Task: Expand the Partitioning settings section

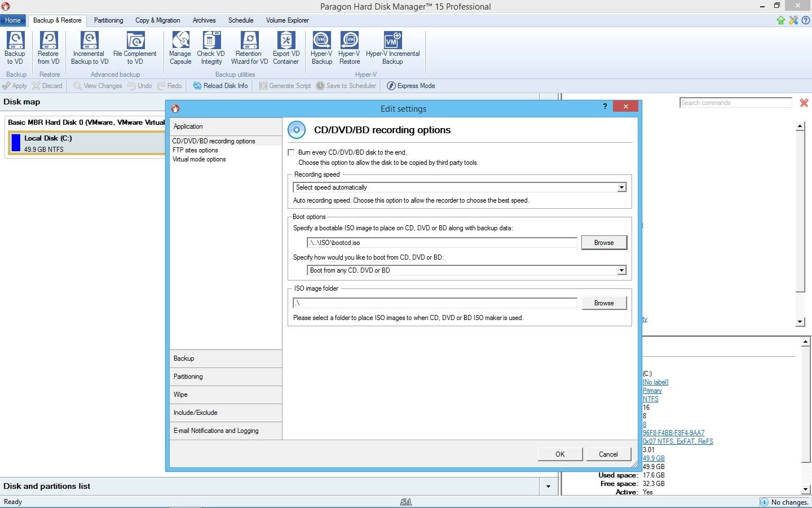Action: click(226, 376)
